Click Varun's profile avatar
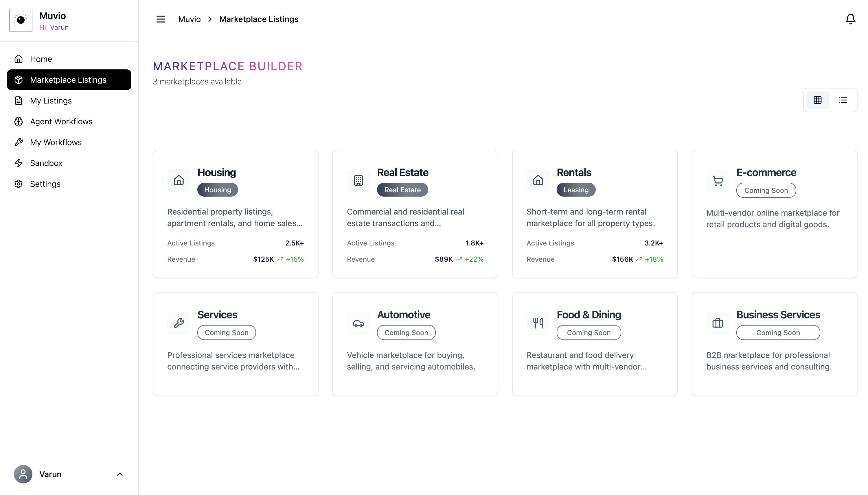 [23, 474]
